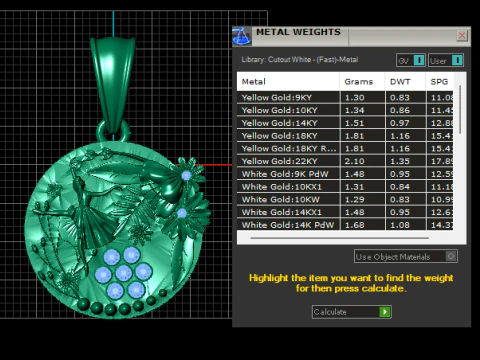Viewport: 480px width, 360px height.
Task: Select the White Gold:14KX1 row
Action: click(x=345, y=212)
